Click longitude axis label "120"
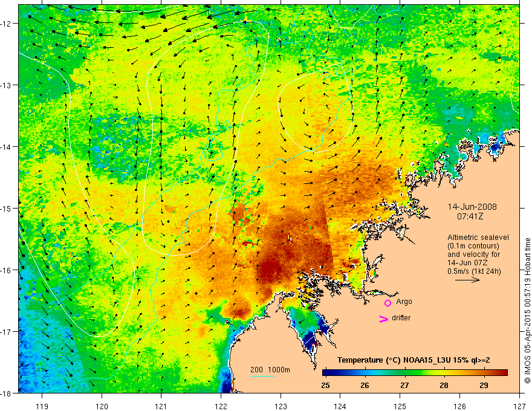Screen dimensions: 532x411 (102, 406)
